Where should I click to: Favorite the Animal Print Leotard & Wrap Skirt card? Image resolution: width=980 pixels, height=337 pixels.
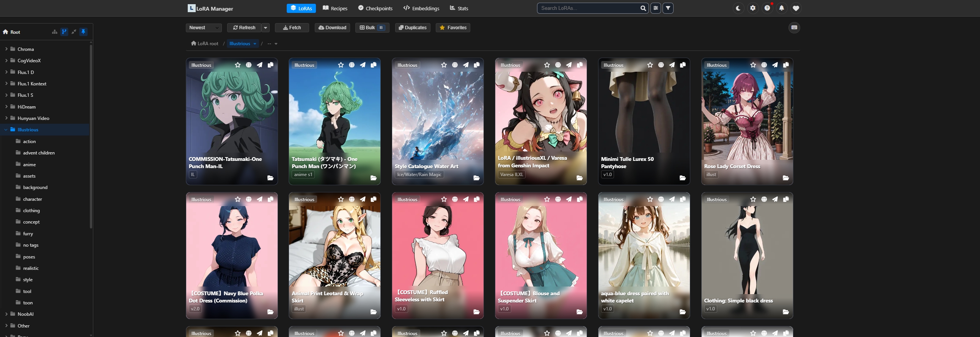tap(341, 199)
